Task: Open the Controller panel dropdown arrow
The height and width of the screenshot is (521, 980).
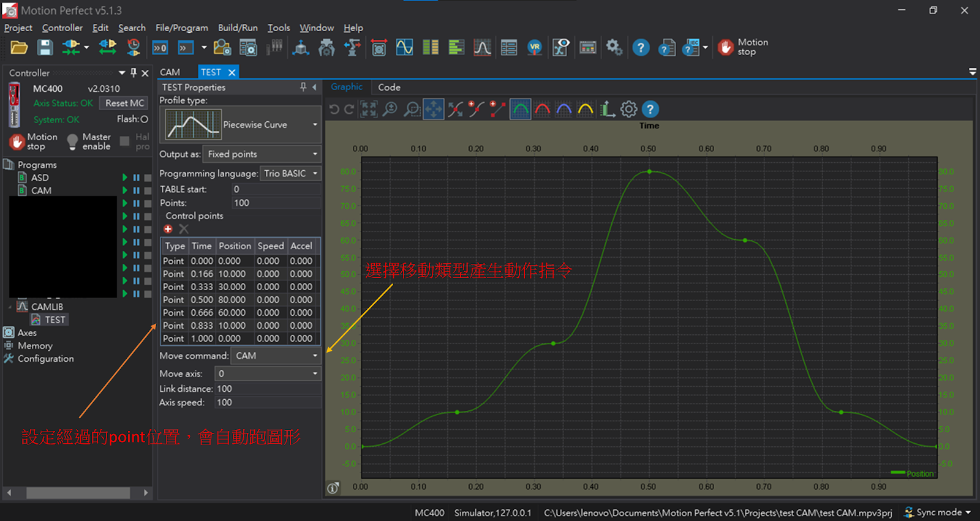Action: click(122, 73)
